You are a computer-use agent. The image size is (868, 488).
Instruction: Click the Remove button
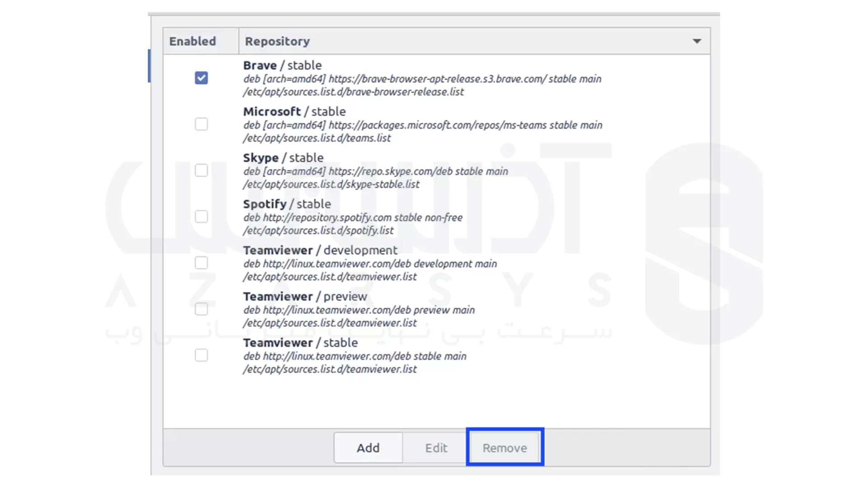(x=505, y=448)
